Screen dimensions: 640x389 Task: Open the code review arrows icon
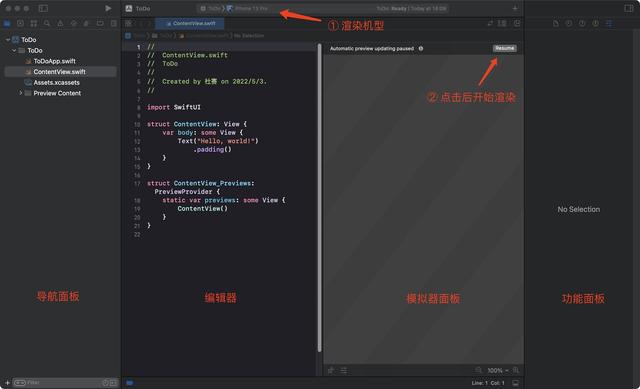(x=490, y=23)
